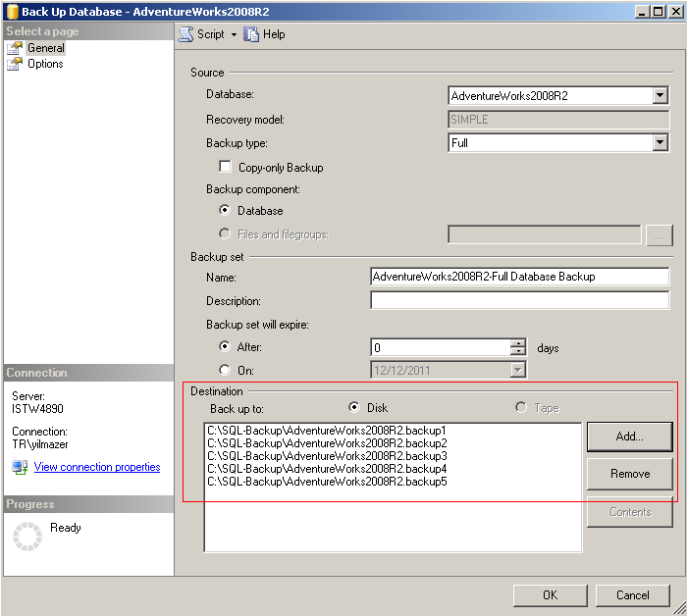Click the Help toolbar icon
The image size is (687, 616).
point(251,34)
